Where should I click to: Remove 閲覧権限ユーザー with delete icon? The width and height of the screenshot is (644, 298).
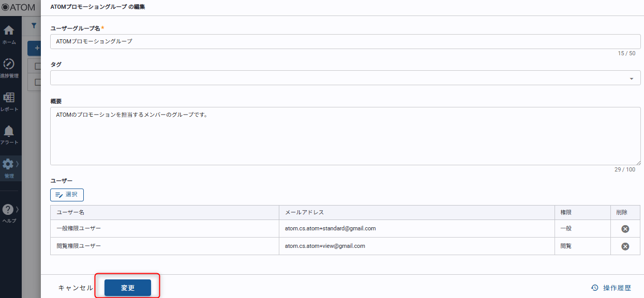pos(625,246)
